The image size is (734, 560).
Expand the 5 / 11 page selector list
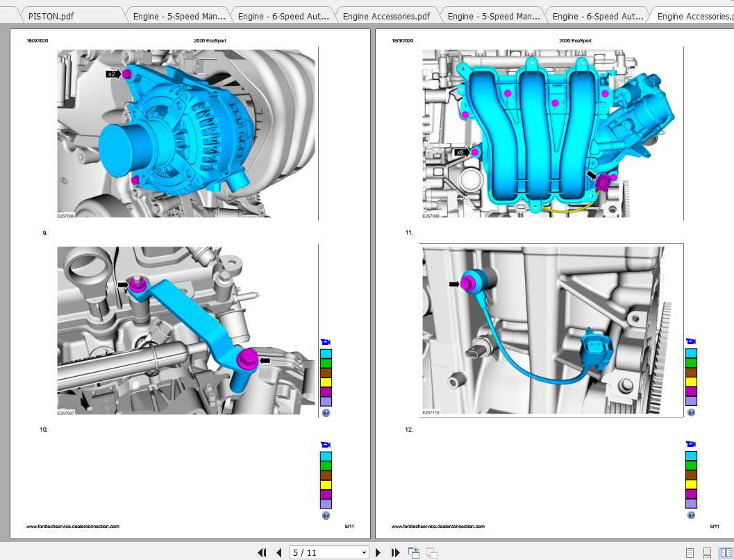[x=365, y=552]
